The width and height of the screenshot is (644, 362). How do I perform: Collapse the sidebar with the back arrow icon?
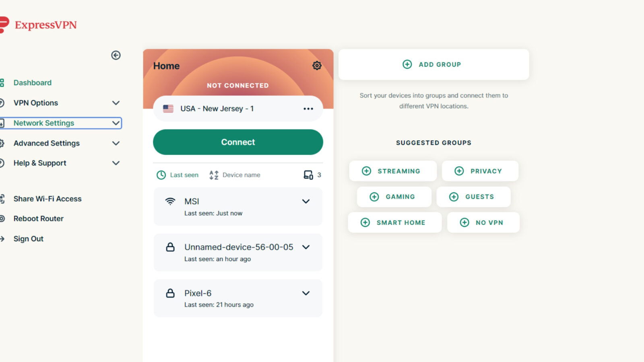point(116,55)
